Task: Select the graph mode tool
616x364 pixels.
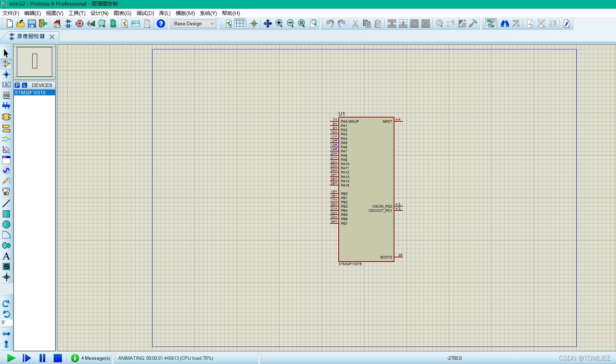Action: (x=6, y=149)
